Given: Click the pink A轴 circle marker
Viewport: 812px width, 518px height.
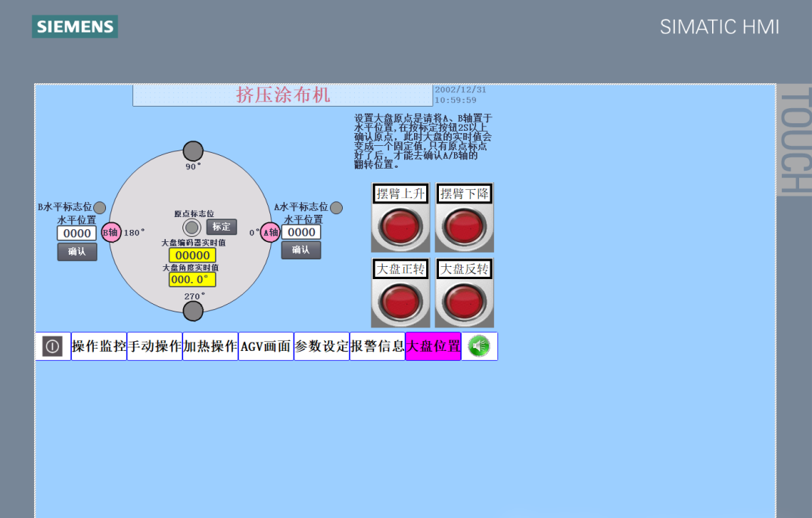Looking at the screenshot, I should click(270, 232).
